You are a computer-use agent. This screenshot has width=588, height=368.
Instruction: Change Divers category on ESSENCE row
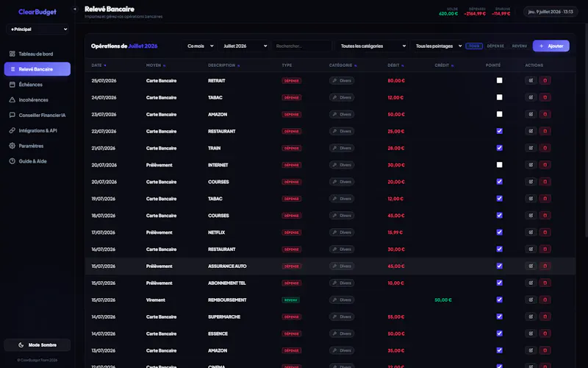[342, 333]
